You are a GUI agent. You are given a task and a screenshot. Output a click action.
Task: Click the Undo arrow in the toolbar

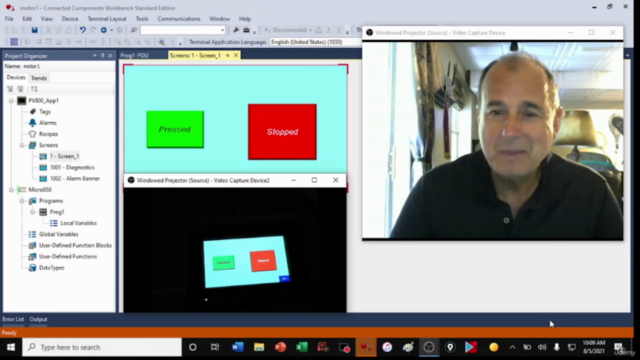(82, 30)
